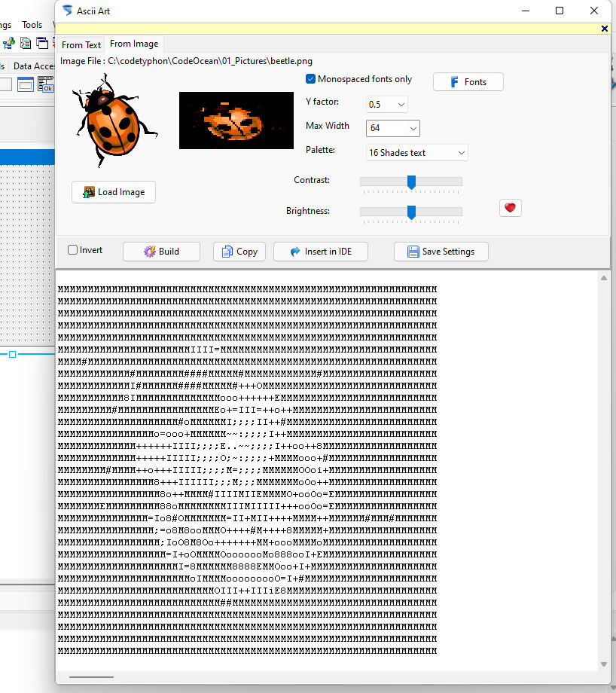Minimize the Ascii Art window
Screen dimensions: 616x693
pos(526,11)
